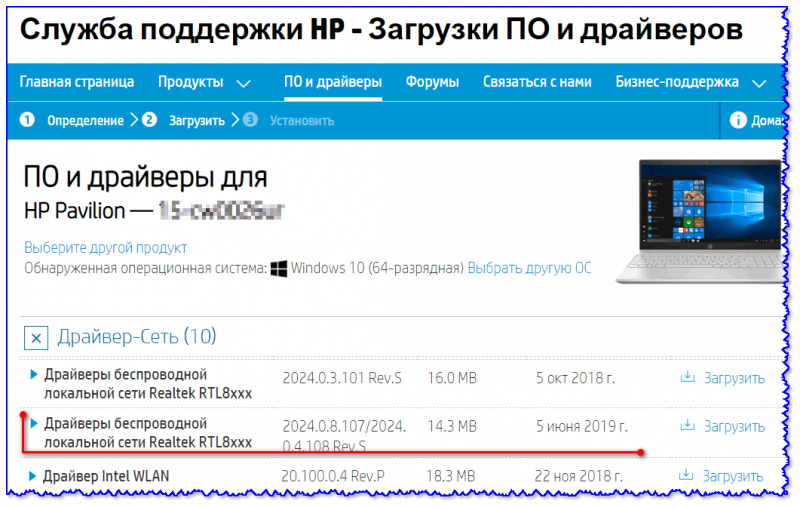Image resolution: width=800 pixels, height=507 pixels.
Task: Click date 5 окт 2018 г.
Action: [575, 378]
